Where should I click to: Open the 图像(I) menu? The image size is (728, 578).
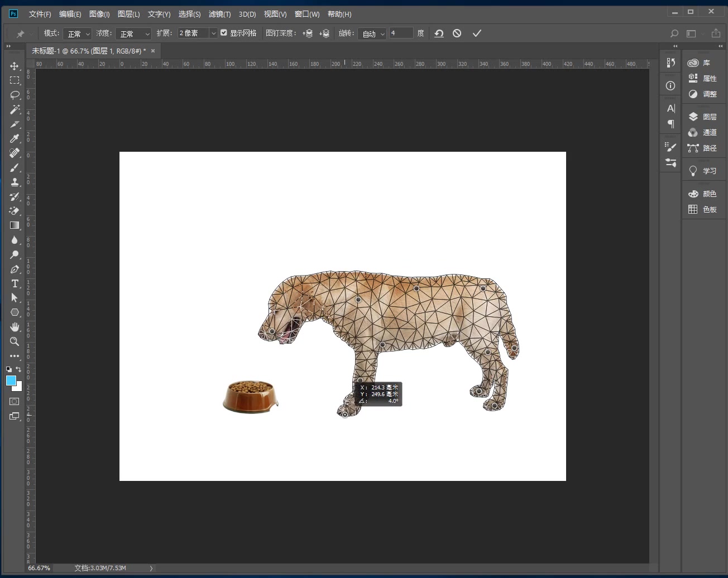(x=99, y=14)
